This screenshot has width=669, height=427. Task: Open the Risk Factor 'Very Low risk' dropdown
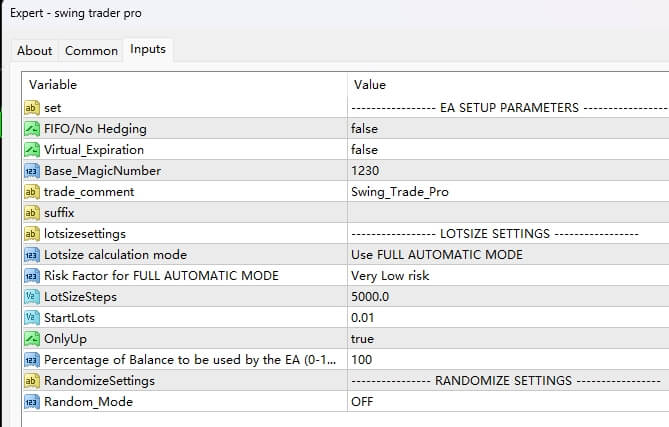click(x=390, y=275)
